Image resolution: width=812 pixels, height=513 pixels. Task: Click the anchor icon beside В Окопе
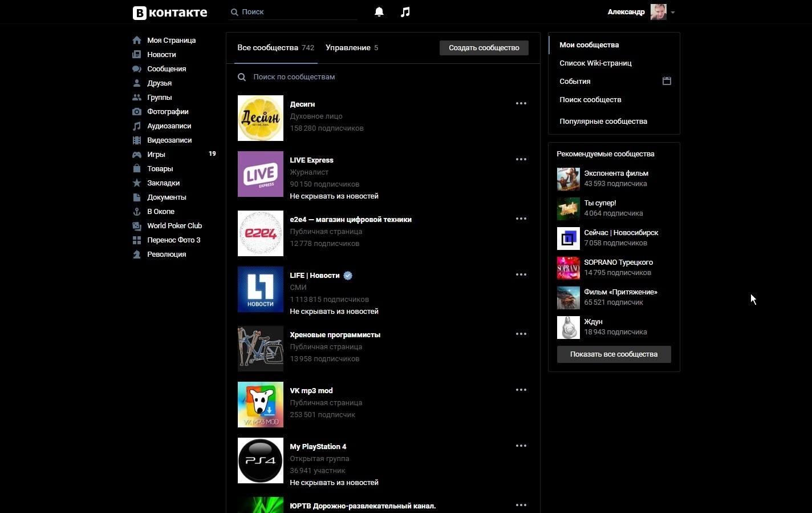137,211
